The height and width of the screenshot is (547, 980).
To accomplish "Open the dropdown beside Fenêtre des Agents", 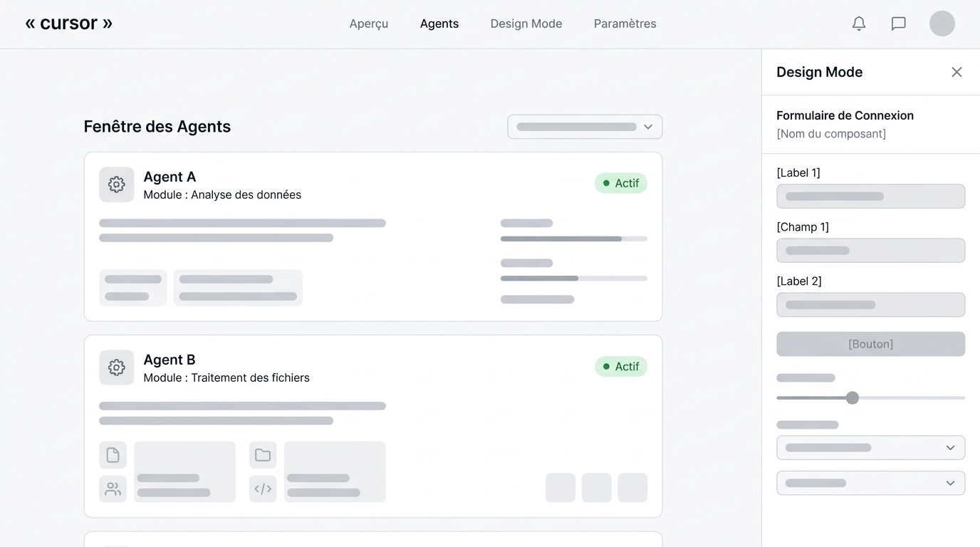I will pyautogui.click(x=585, y=127).
